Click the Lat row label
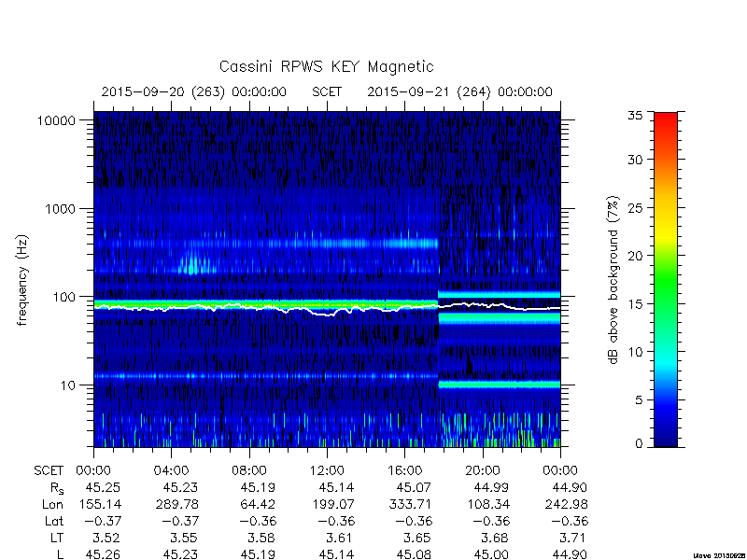This screenshot has height=560, width=747. pyautogui.click(x=54, y=521)
